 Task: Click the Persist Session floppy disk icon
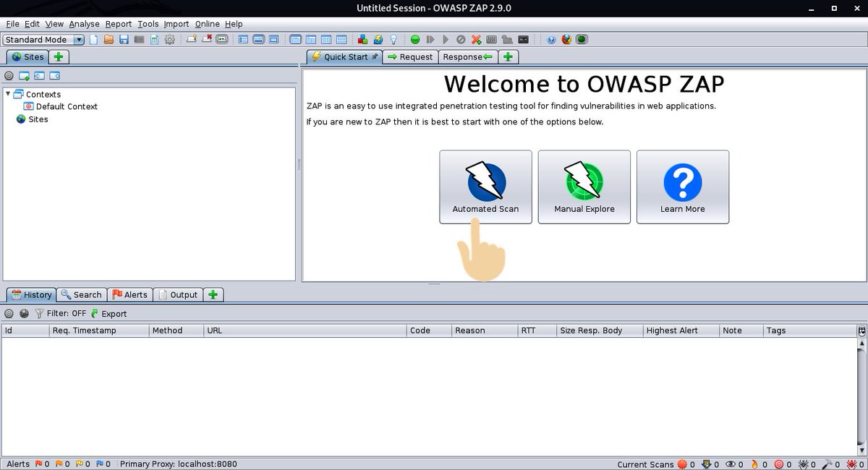point(124,40)
